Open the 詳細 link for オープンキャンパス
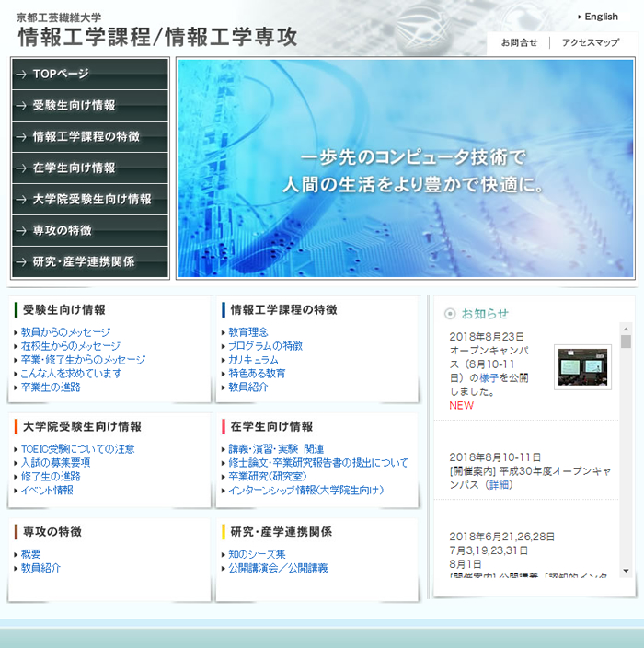 click(x=500, y=484)
